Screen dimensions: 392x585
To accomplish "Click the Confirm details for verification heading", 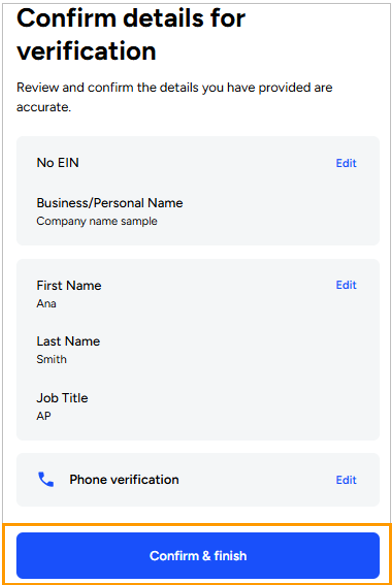I will [x=131, y=34].
